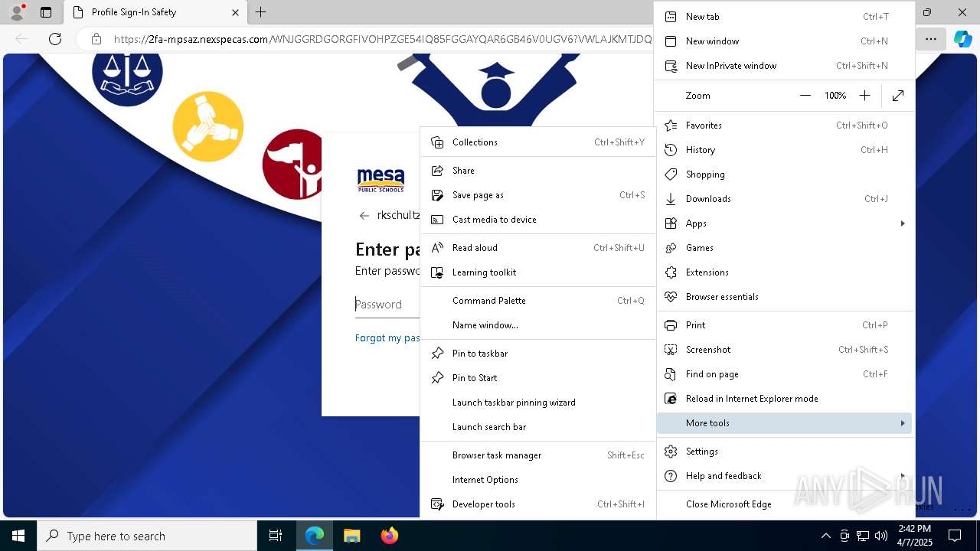Image resolution: width=980 pixels, height=551 pixels.
Task: View site information lock icon
Action: pos(96,39)
